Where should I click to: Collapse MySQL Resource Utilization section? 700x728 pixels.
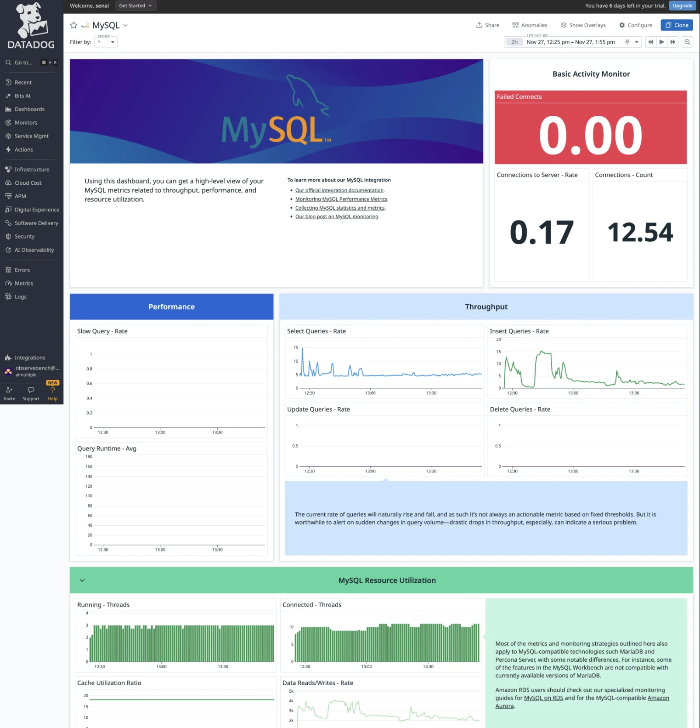[x=82, y=580]
